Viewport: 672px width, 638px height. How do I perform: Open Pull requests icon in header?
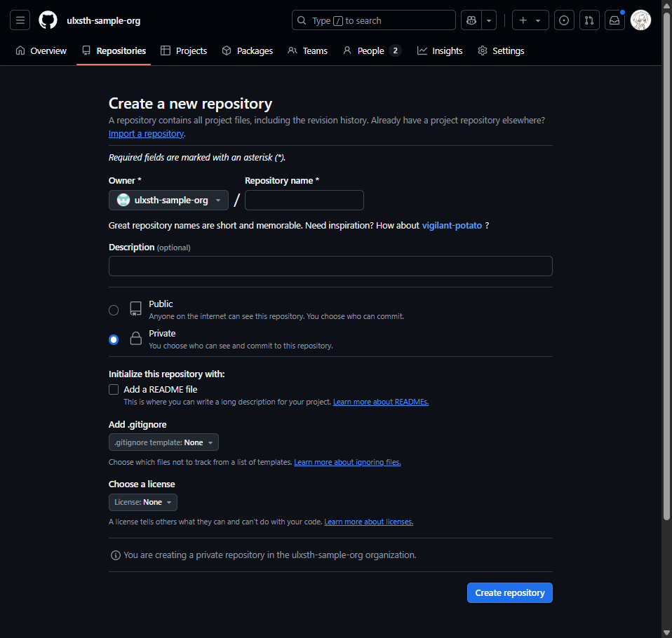coord(589,20)
